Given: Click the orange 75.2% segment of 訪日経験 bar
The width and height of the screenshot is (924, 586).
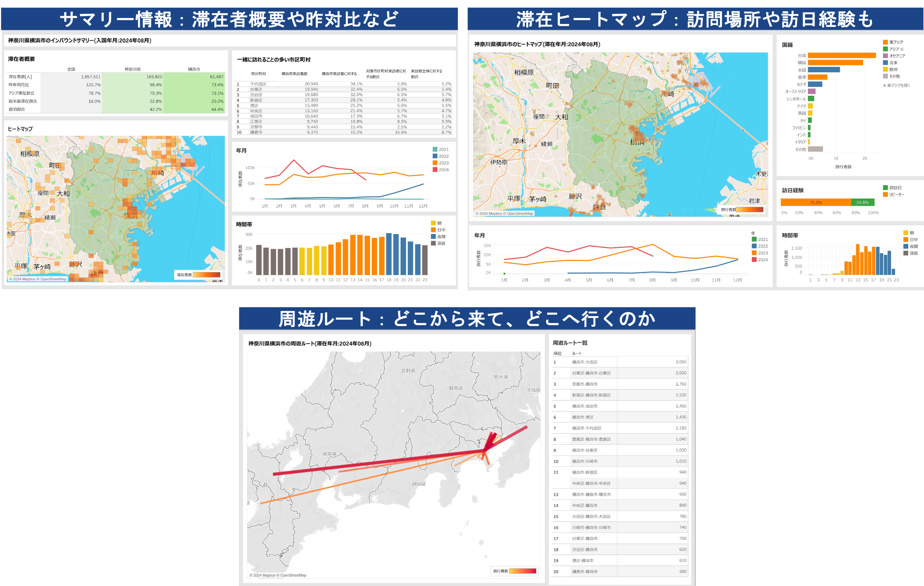Looking at the screenshot, I should coord(816,202).
